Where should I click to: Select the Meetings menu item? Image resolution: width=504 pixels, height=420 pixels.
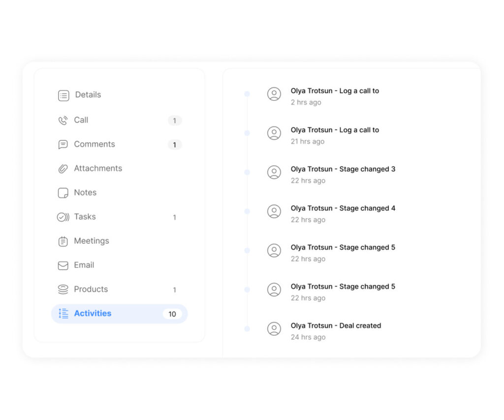(91, 241)
